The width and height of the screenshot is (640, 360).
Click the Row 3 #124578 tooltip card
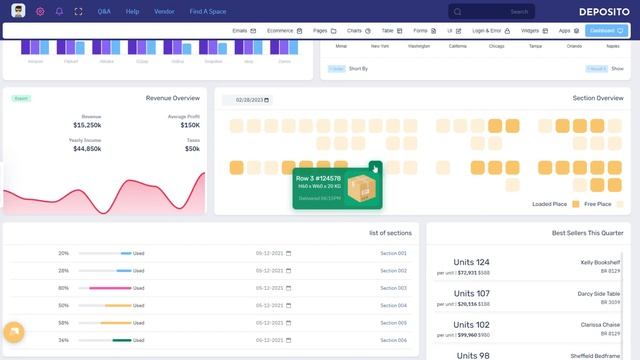click(x=338, y=189)
